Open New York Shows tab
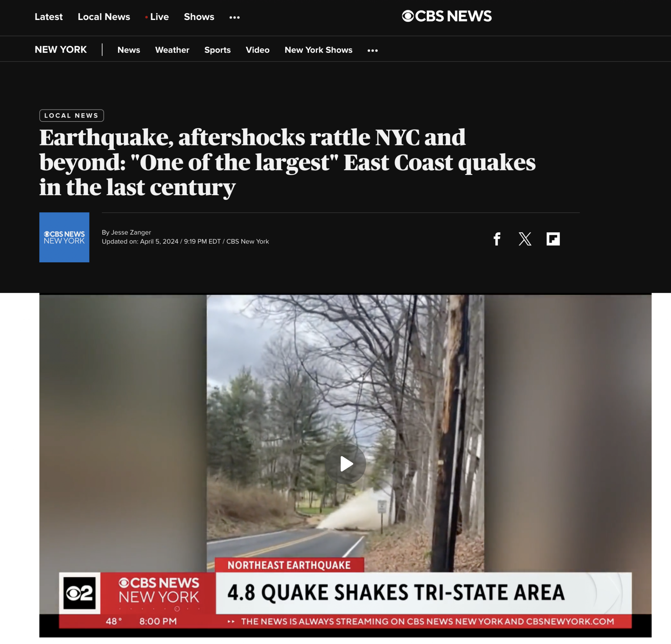The width and height of the screenshot is (671, 644). (318, 50)
